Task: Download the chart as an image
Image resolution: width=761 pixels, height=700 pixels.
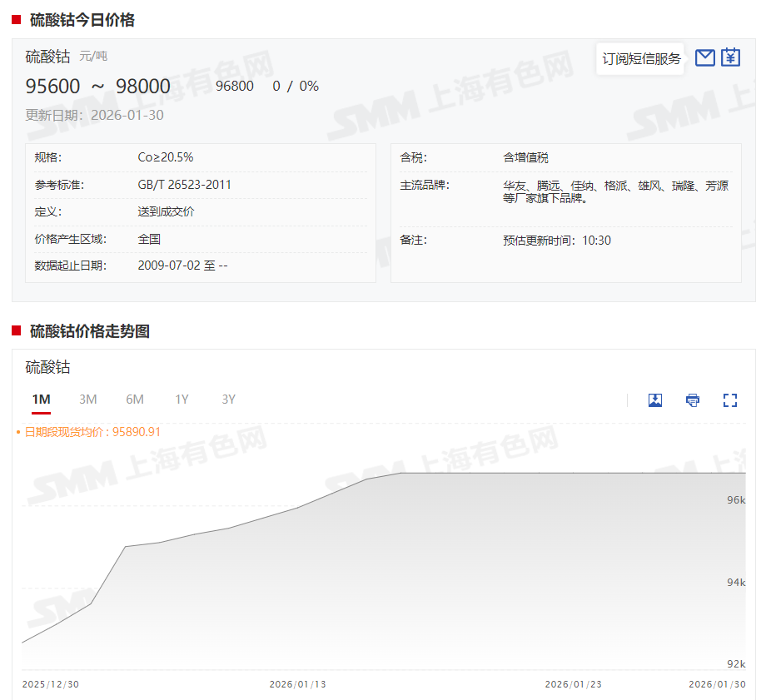Action: coord(655,400)
